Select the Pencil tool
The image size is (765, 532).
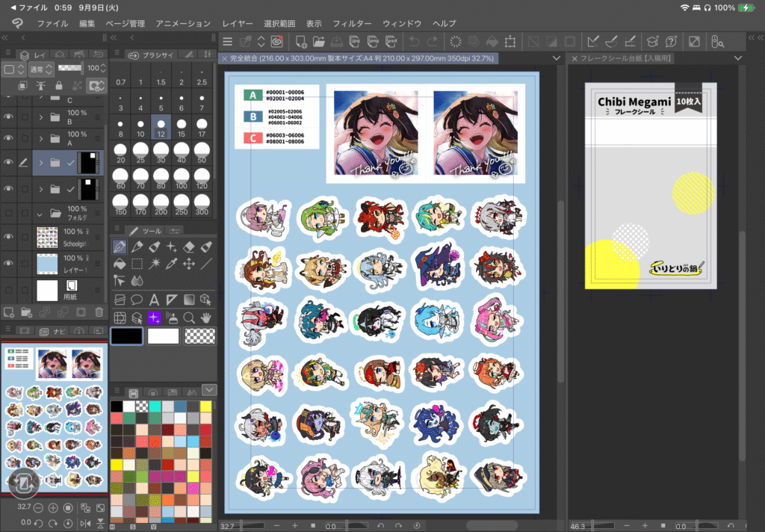pyautogui.click(x=137, y=247)
